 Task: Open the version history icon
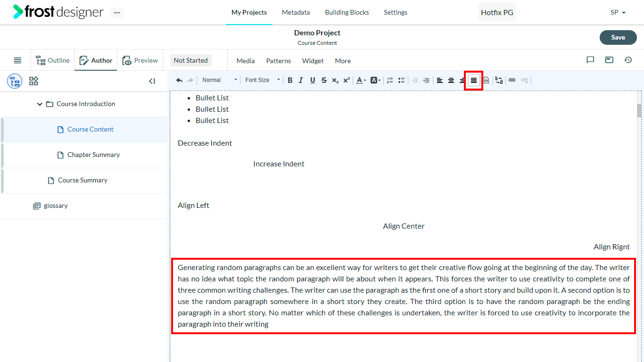coord(628,60)
